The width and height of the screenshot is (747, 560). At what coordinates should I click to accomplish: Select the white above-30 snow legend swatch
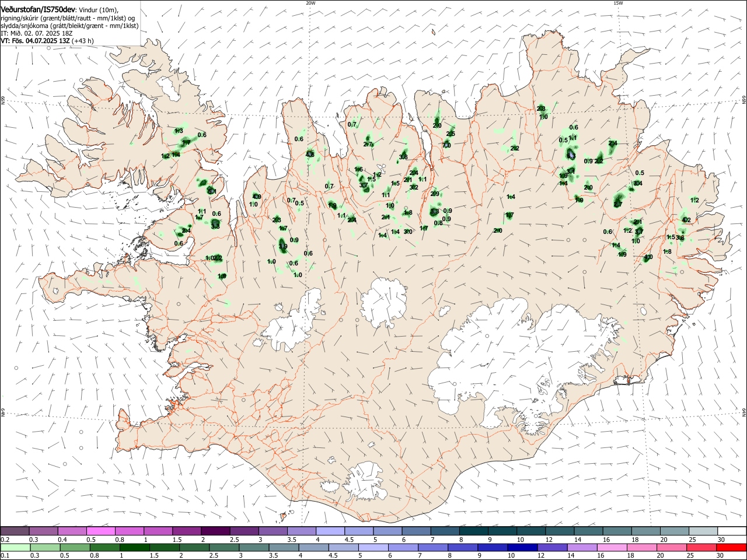[731, 531]
